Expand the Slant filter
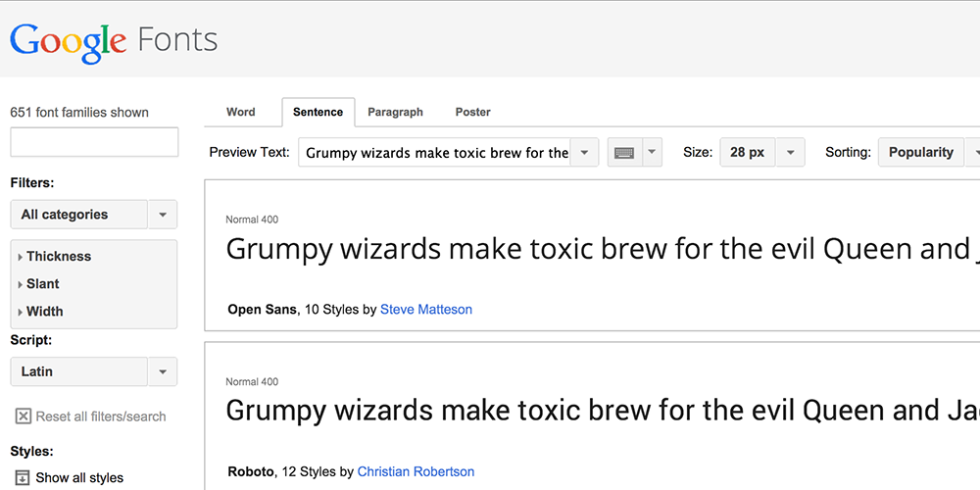The width and height of the screenshot is (980, 490). [39, 284]
